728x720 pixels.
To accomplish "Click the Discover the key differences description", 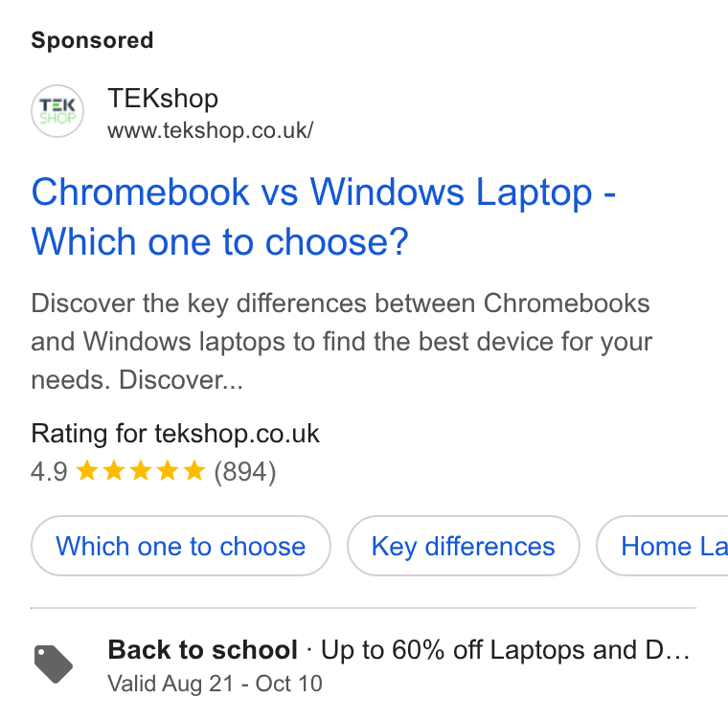I will point(342,342).
